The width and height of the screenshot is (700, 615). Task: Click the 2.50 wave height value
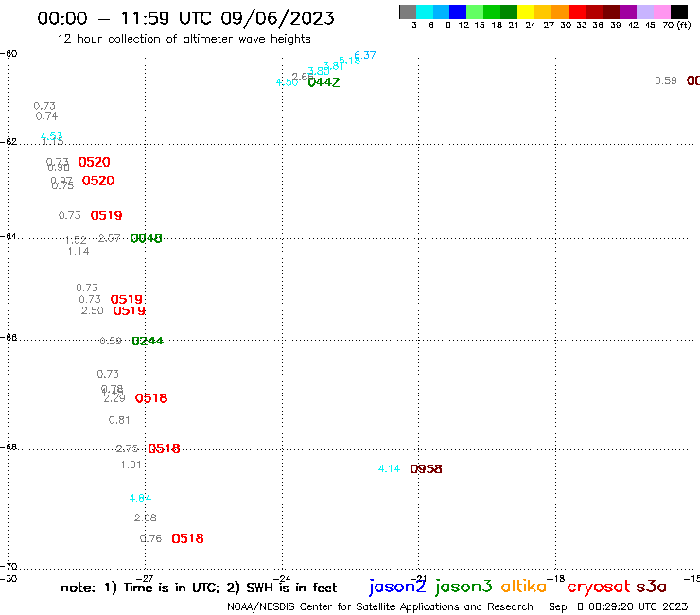coord(92,310)
